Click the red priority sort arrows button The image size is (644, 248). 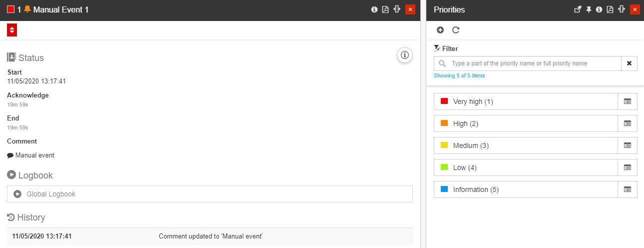[12, 30]
